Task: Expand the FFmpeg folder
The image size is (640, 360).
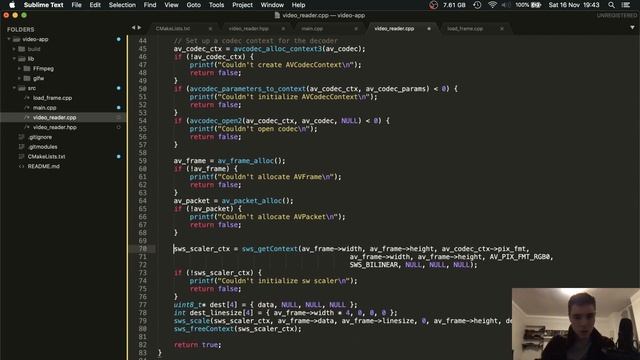Action: coord(19,69)
